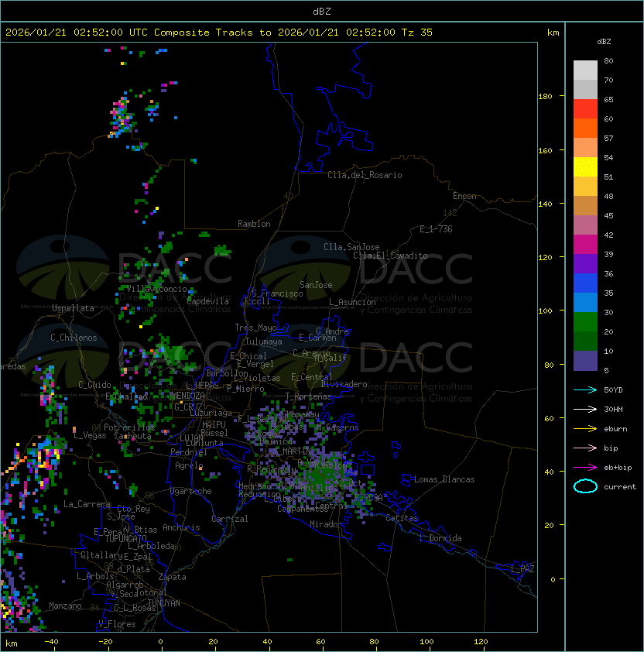Pick the salmon 54–57 dBZ swatch
The image size is (644, 652).
click(x=585, y=148)
